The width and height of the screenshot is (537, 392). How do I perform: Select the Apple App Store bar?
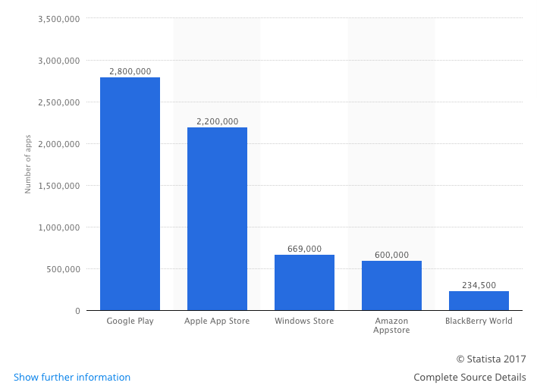coord(217,218)
